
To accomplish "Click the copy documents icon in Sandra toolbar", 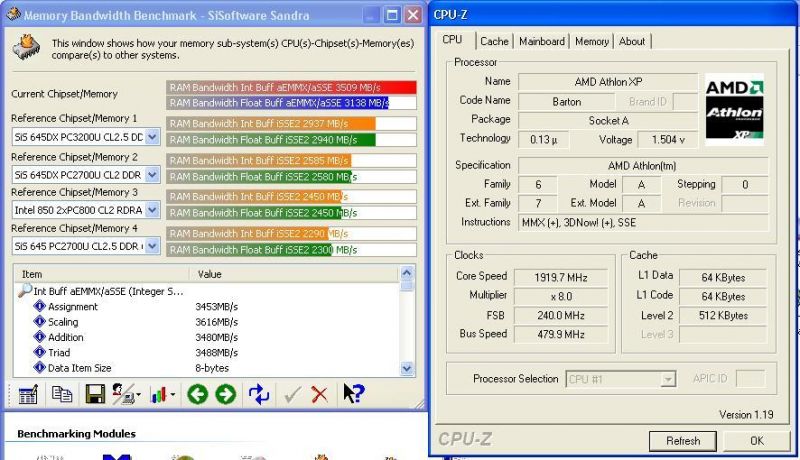I will click(x=62, y=394).
